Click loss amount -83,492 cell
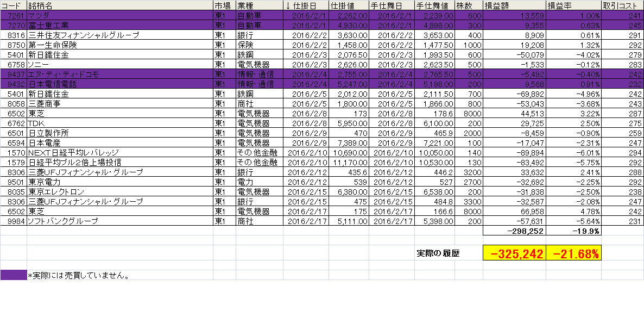 [514, 163]
